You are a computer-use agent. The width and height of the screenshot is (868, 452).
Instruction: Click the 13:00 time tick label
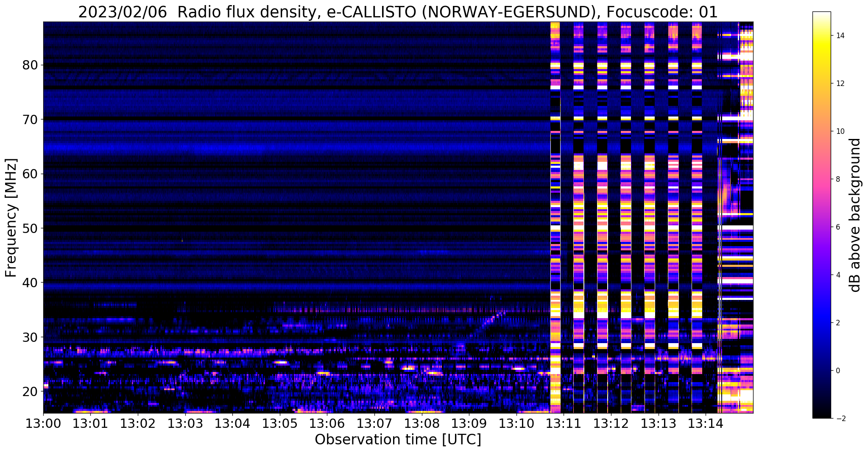click(43, 423)
